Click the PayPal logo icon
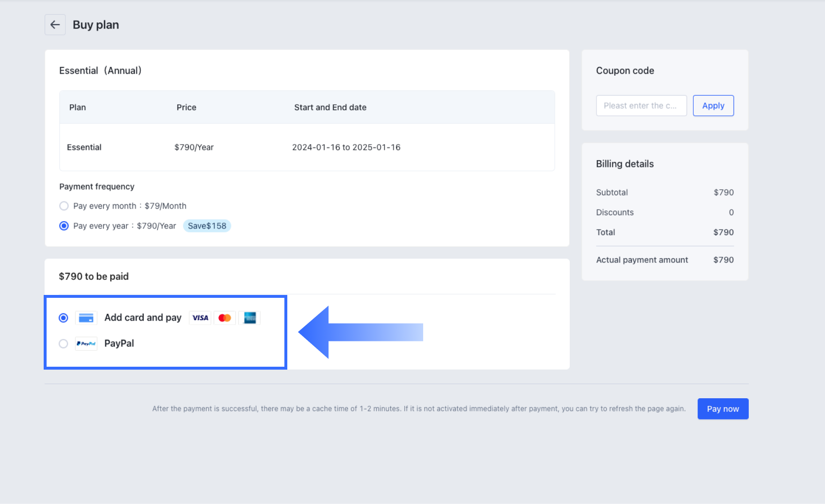The image size is (825, 504). pos(86,343)
